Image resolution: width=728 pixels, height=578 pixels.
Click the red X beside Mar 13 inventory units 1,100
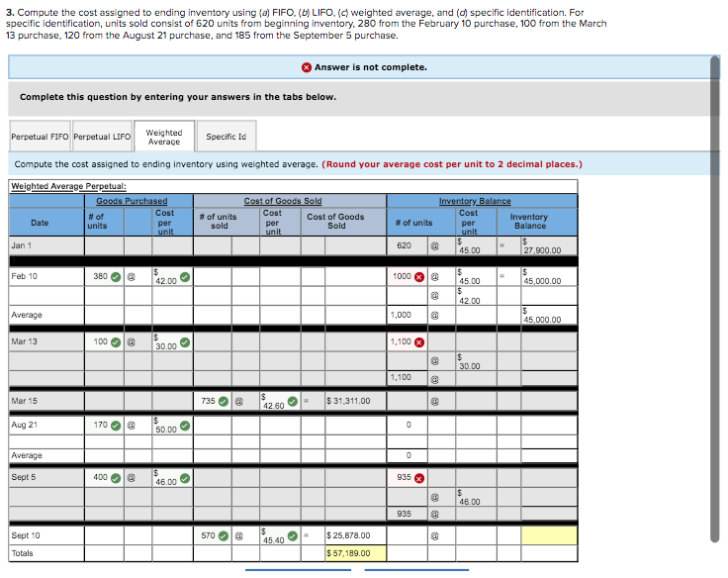point(419,342)
